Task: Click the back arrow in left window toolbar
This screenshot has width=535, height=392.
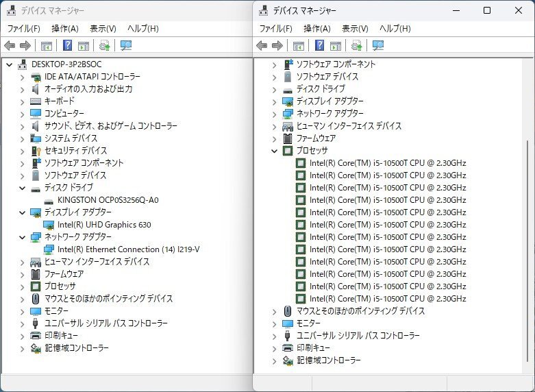Action: pyautogui.click(x=10, y=46)
